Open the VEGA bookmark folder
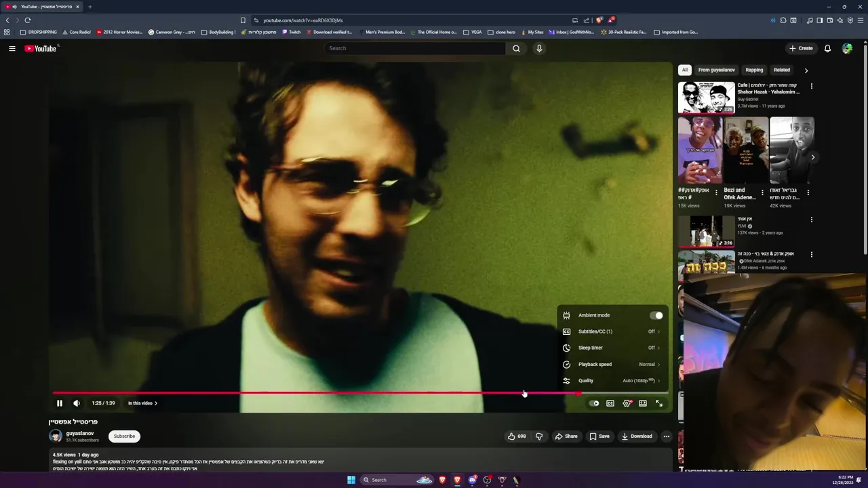Viewport: 868px width, 488px height. point(473,32)
